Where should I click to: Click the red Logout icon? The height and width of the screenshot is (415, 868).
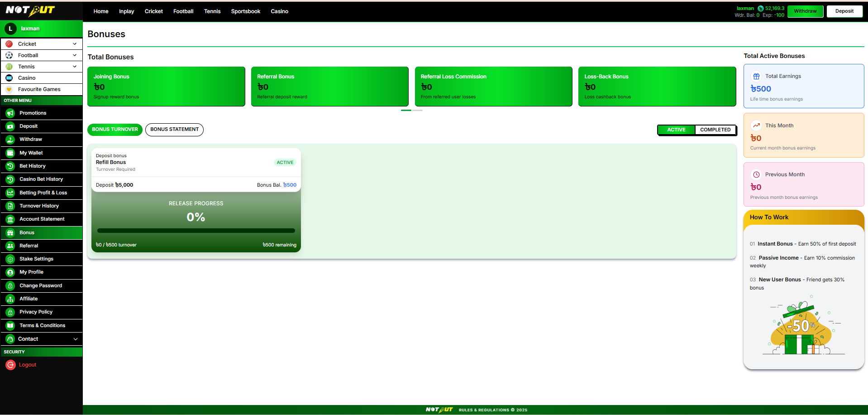point(10,365)
